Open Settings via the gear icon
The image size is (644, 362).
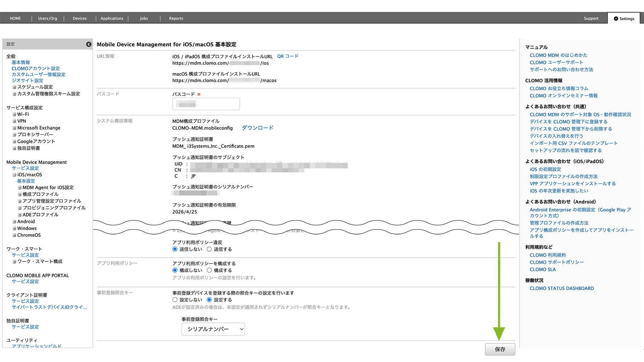616,18
